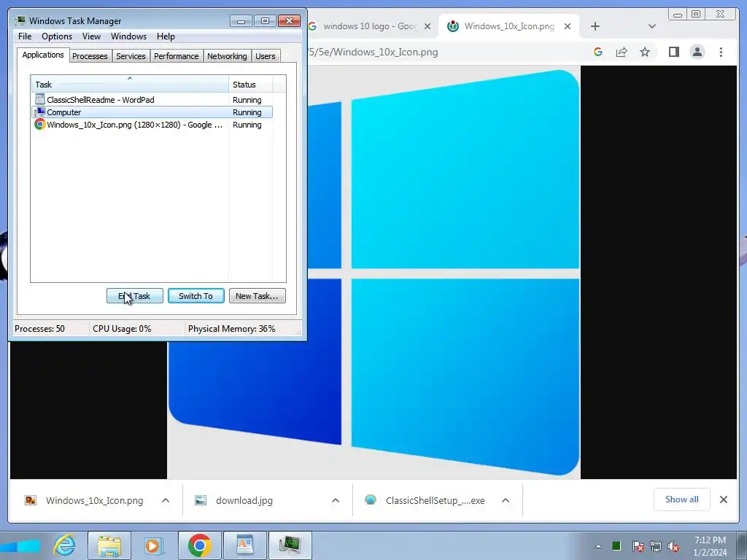Click the Task Manager taskbar icon
Image resolution: width=747 pixels, height=560 pixels.
pos(290,545)
